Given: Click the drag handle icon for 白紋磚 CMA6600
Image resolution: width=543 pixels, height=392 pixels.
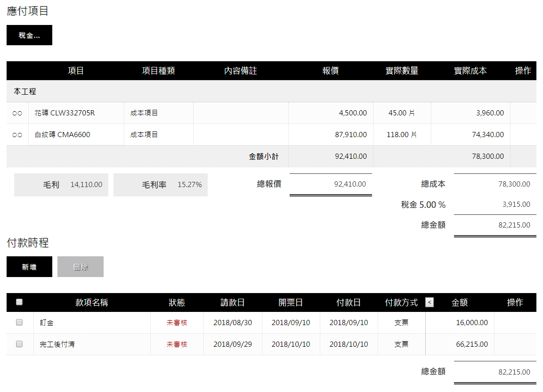Looking at the screenshot, I should point(17,135).
